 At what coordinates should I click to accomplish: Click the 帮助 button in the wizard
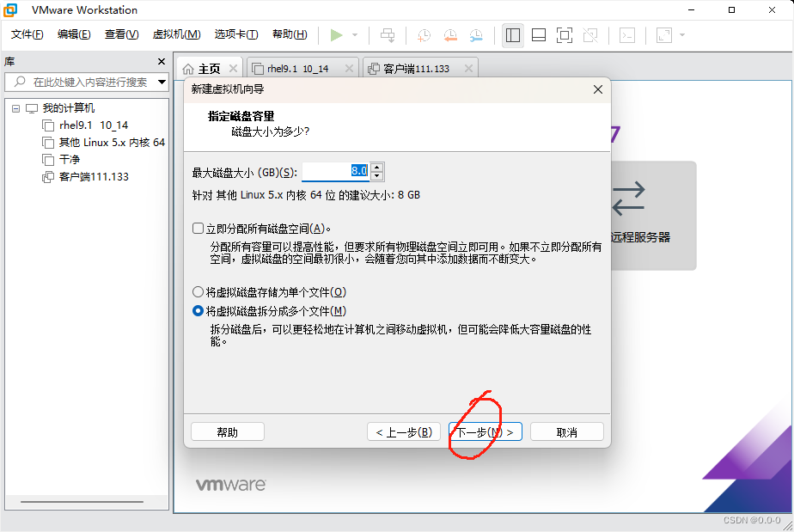point(228,431)
